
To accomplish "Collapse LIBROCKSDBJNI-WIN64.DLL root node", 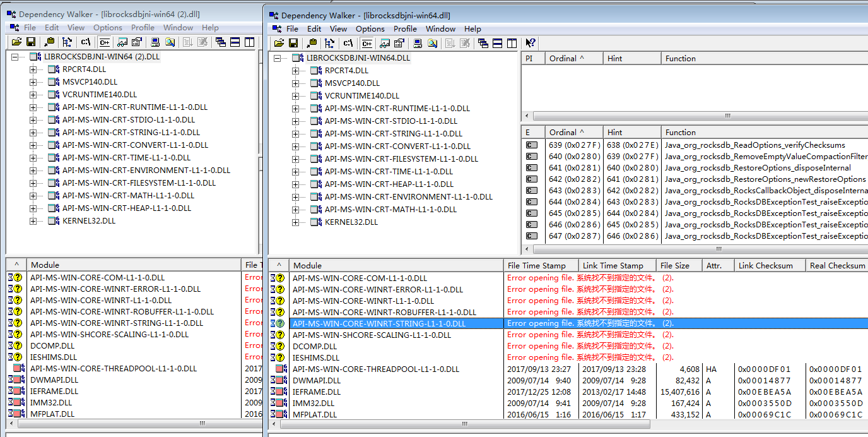I will click(276, 57).
